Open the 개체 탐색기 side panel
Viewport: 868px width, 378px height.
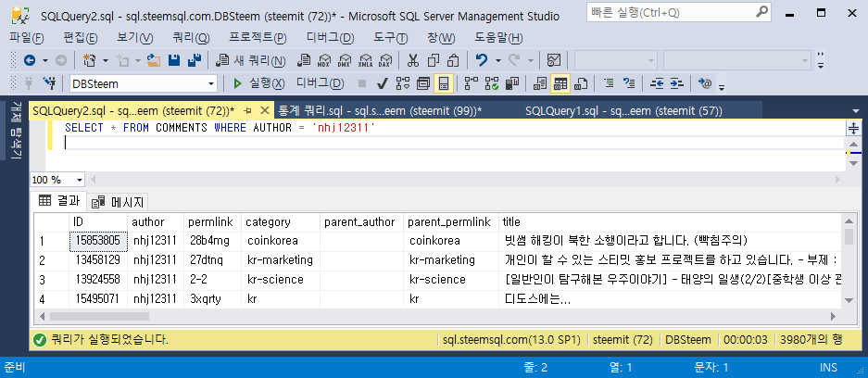click(15, 130)
